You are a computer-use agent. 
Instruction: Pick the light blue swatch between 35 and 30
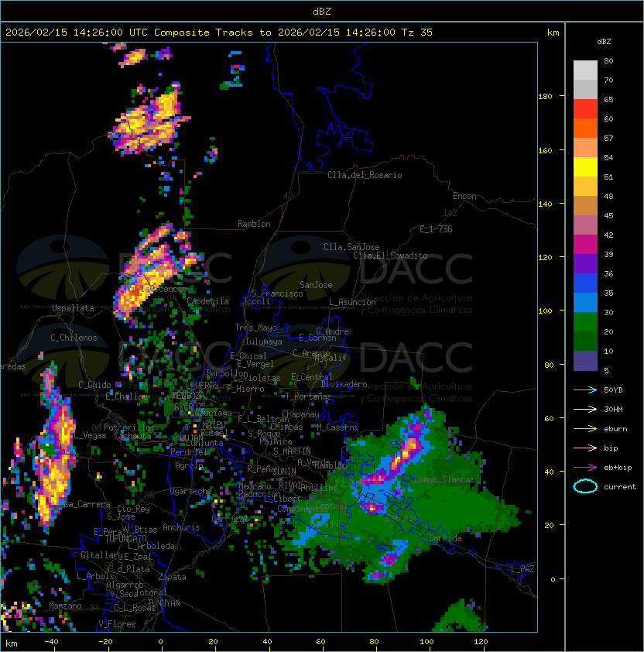585,302
